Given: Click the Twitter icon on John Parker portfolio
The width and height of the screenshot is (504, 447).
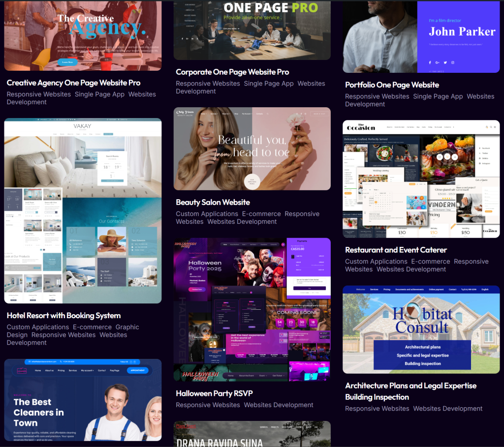Looking at the screenshot, I should (445, 62).
